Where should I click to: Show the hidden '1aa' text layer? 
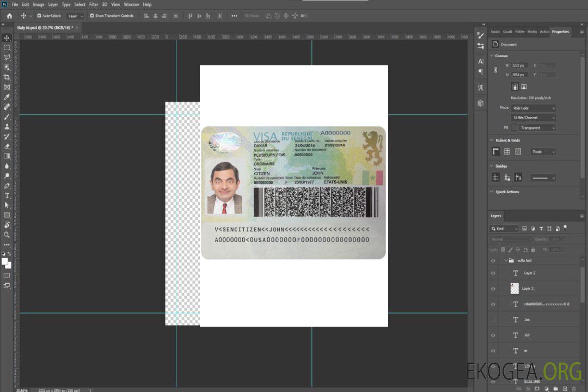coord(493,320)
